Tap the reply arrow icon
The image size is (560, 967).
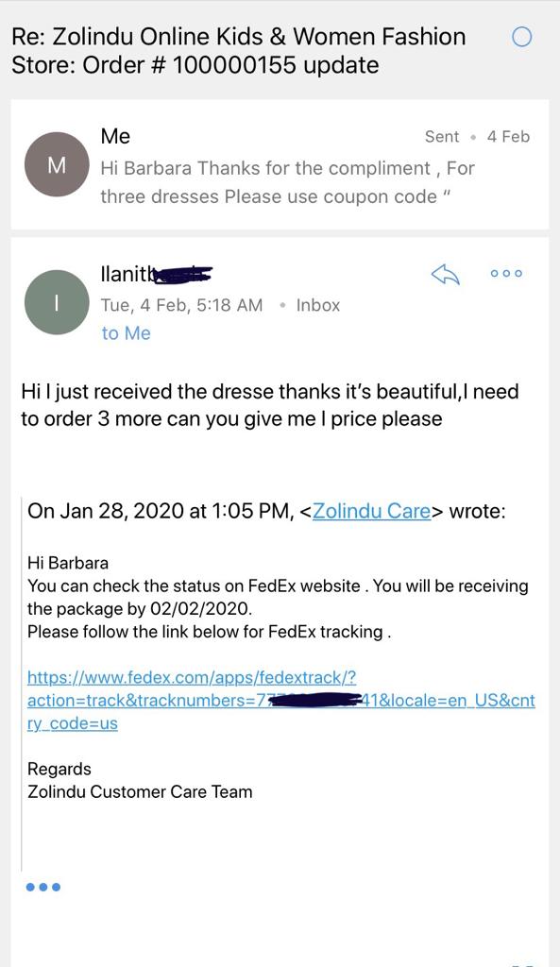click(446, 275)
